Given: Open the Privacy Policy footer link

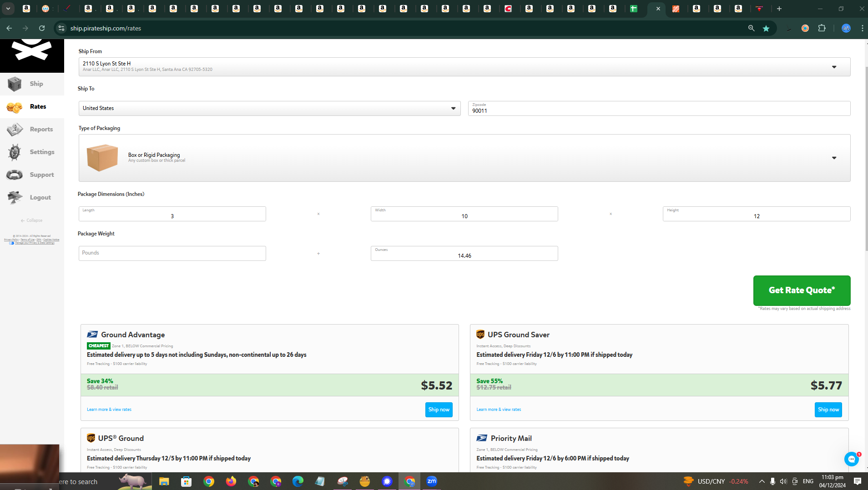Looking at the screenshot, I should coord(11,240).
